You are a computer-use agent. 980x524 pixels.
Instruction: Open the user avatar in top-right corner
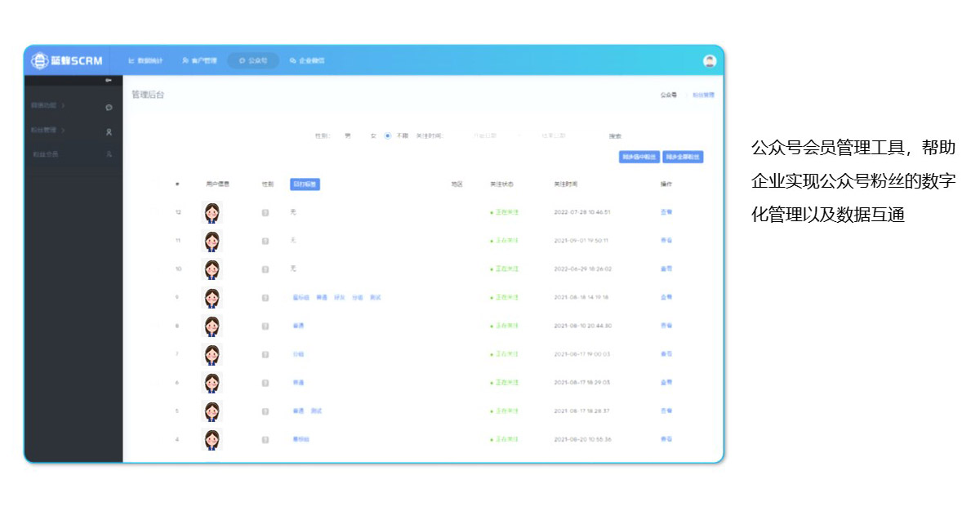pyautogui.click(x=709, y=61)
